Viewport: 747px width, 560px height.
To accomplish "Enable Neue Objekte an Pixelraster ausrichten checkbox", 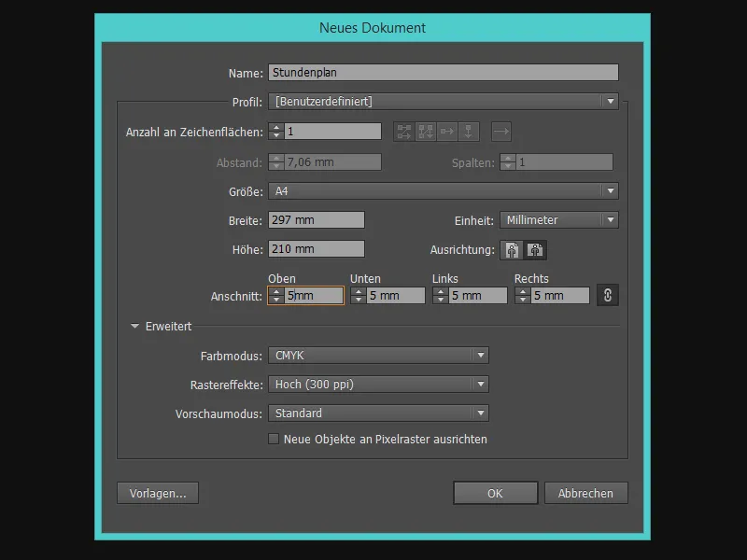I will point(274,439).
